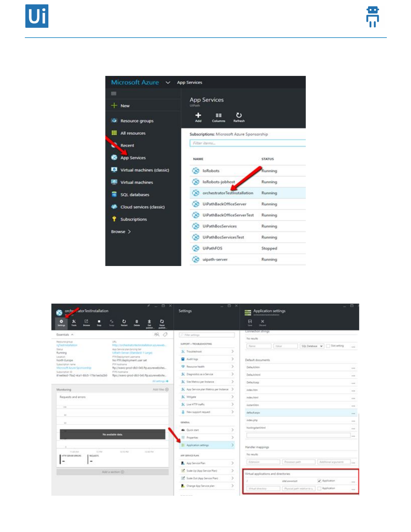411x532 pixels.
Task: Open the New support request icon
Action: (x=183, y=412)
